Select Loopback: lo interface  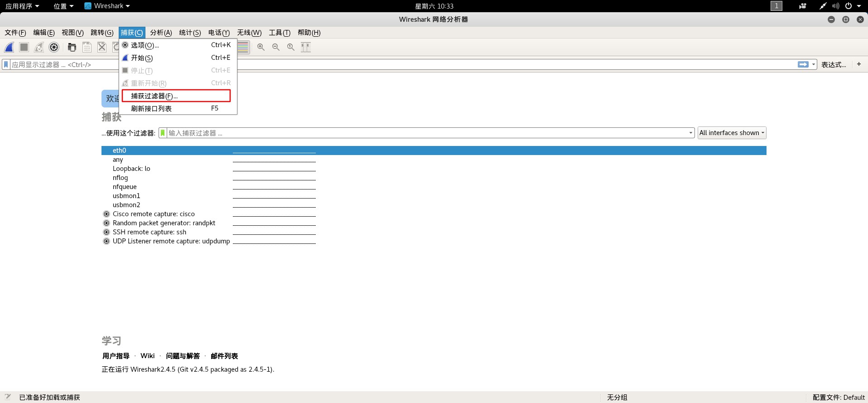[131, 169]
